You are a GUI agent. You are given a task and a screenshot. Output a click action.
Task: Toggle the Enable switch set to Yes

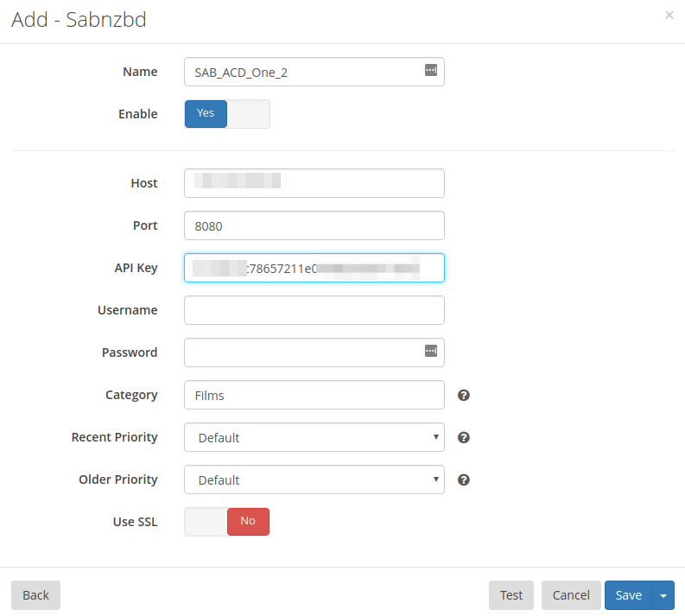(227, 114)
